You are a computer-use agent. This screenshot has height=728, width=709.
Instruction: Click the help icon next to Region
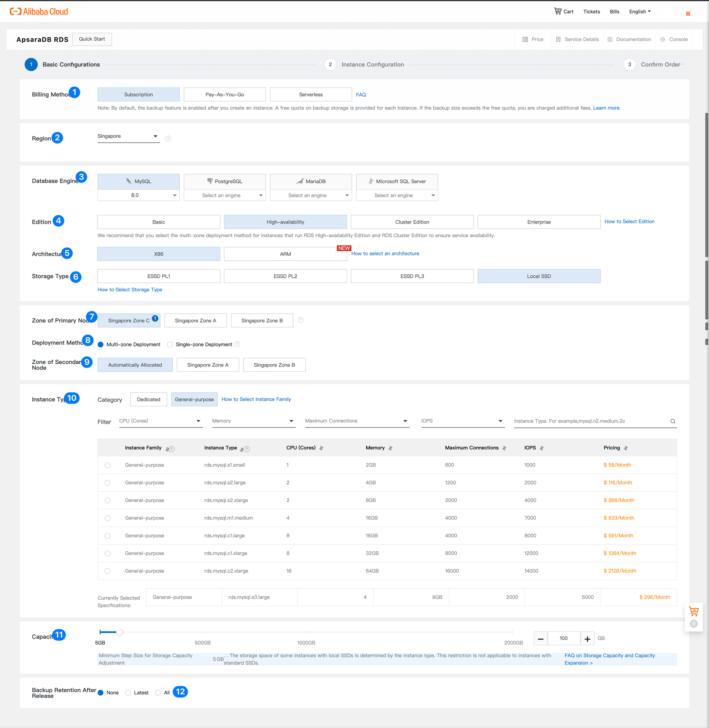pos(168,139)
